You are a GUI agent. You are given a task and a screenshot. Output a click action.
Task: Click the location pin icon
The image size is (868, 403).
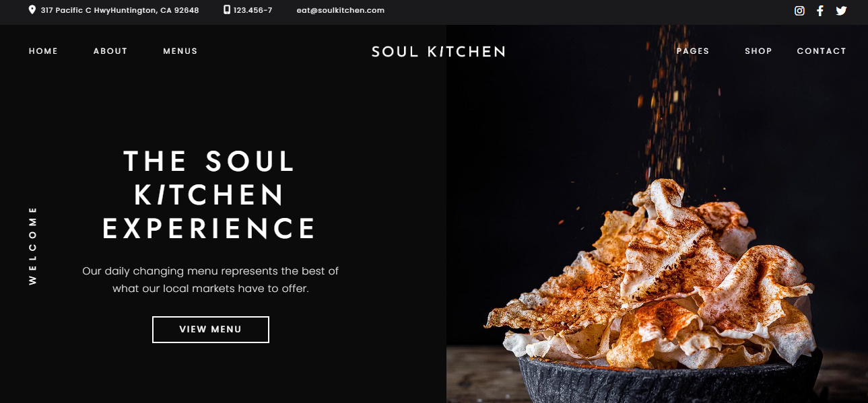click(x=32, y=10)
